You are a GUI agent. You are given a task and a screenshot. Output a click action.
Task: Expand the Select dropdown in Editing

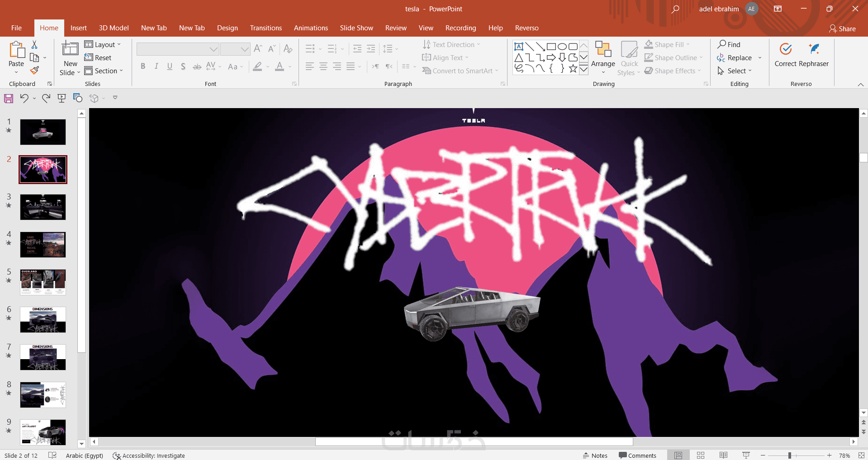[735, 71]
